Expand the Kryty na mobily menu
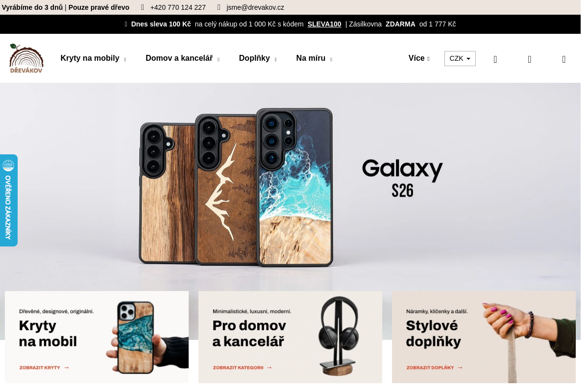 [x=93, y=58]
